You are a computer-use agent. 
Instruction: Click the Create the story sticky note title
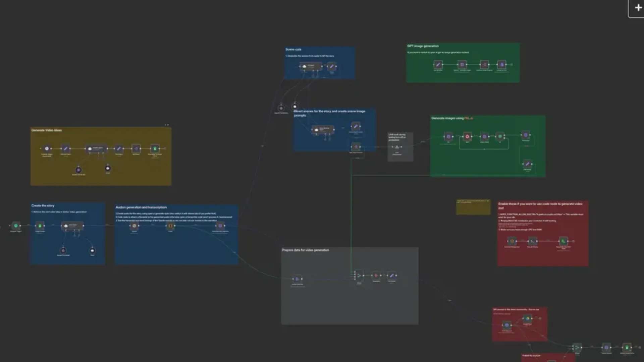pos(43,205)
